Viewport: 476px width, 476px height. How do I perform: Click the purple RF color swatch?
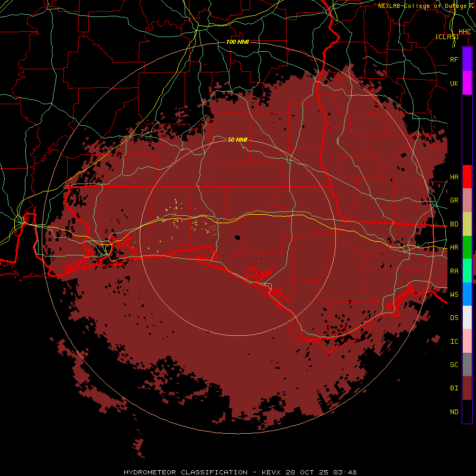(x=467, y=59)
